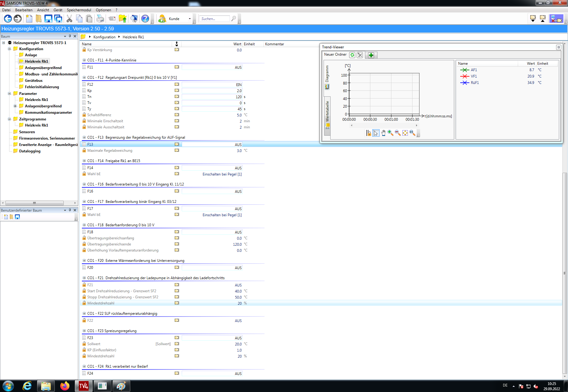Open the Datei menu
Screen dimensions: 568x392
pos(6,10)
